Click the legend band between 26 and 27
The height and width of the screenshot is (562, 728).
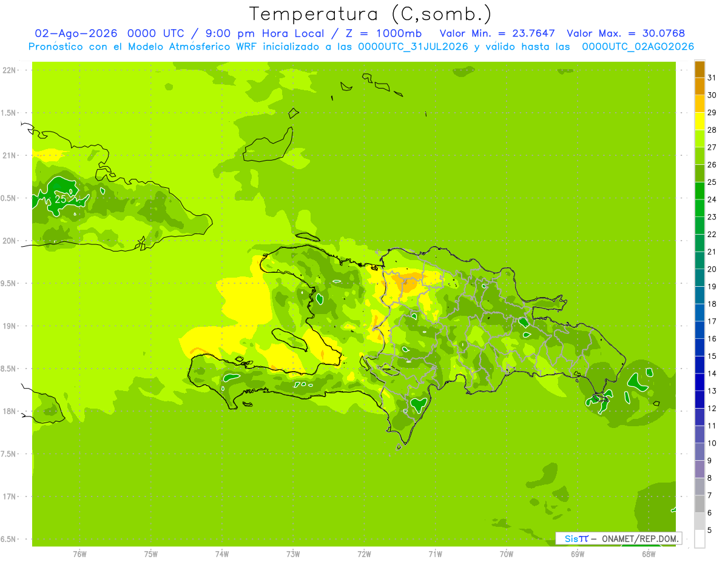click(699, 156)
